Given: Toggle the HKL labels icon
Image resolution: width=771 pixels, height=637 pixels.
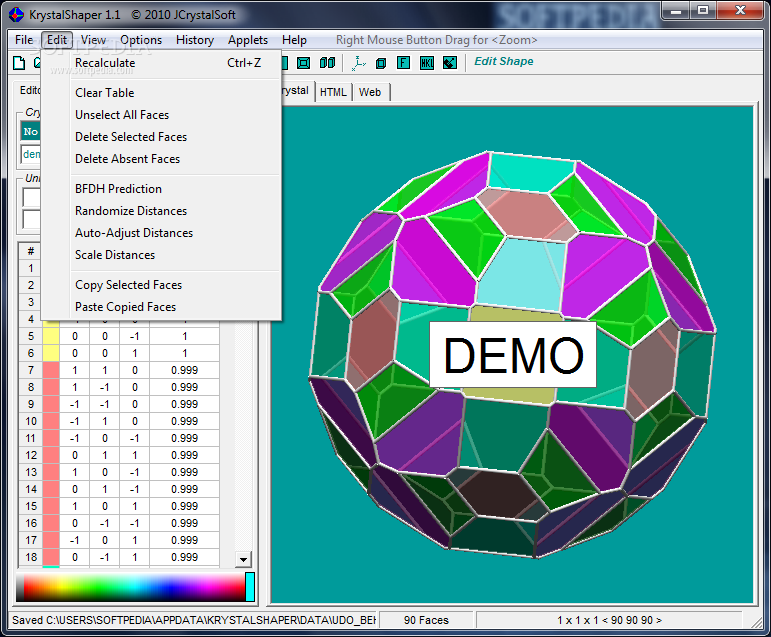Looking at the screenshot, I should click(x=427, y=62).
